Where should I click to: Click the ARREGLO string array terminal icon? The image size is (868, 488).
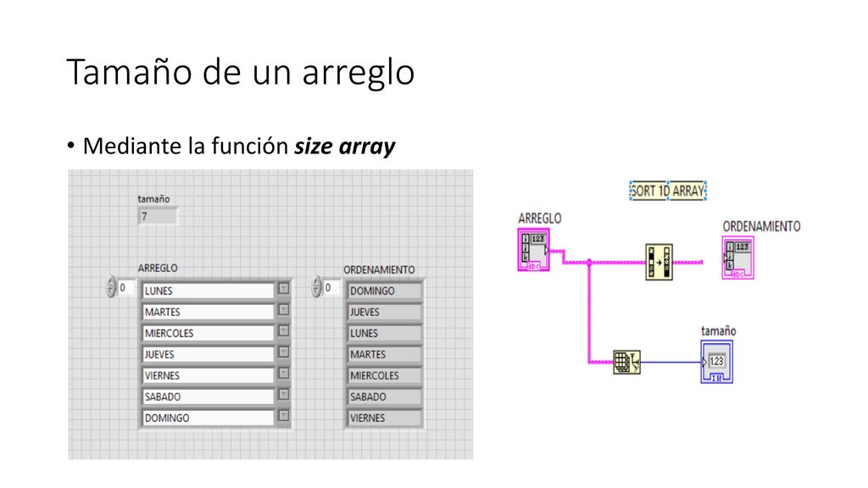[x=534, y=250]
